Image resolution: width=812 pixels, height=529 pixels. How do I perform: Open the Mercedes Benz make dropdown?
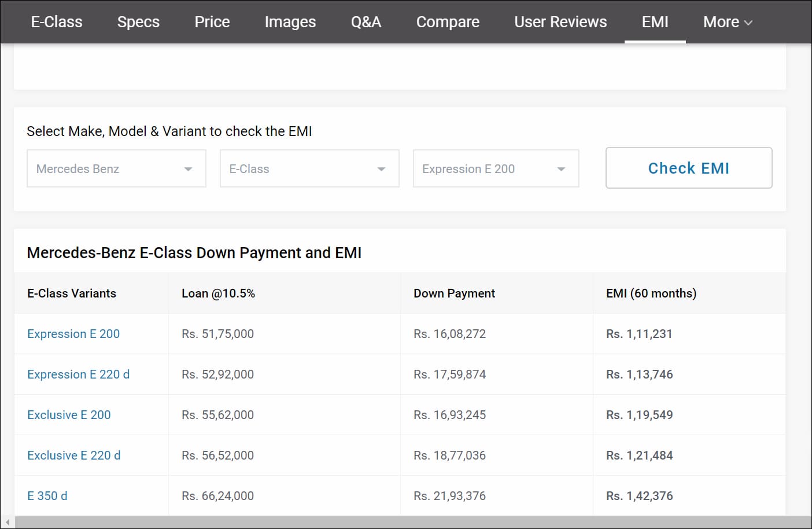point(116,168)
